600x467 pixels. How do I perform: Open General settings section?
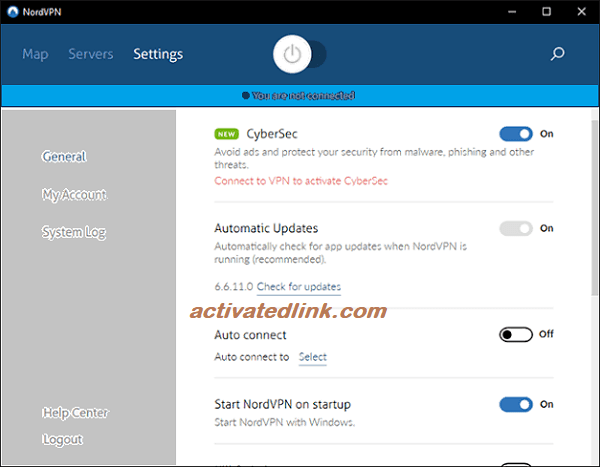64,157
